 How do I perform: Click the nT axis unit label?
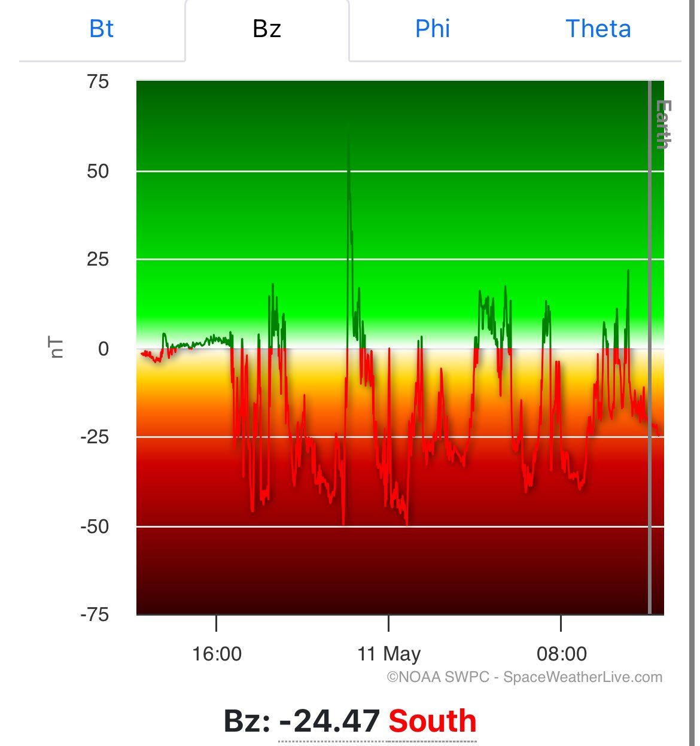[56, 348]
